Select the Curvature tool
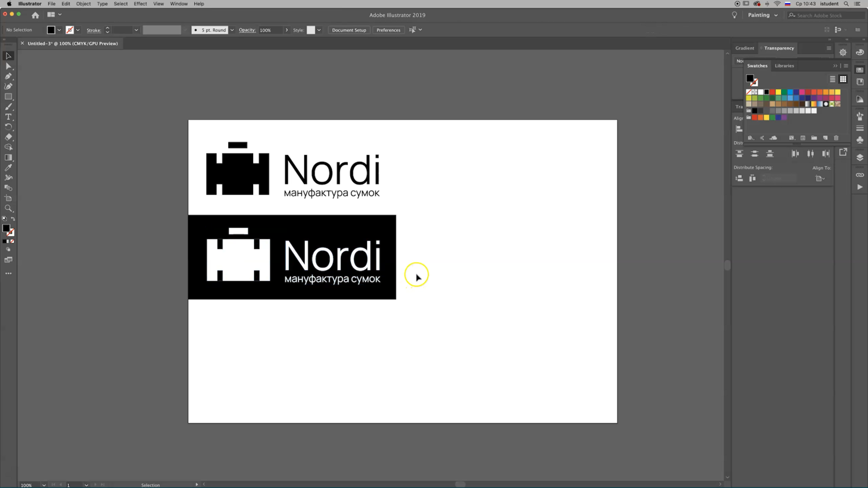 tap(8, 86)
